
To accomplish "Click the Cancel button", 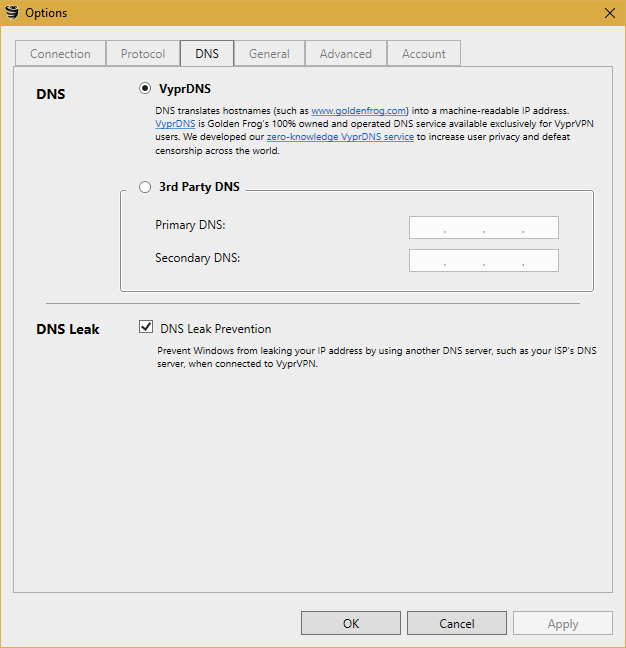I will coord(457,623).
